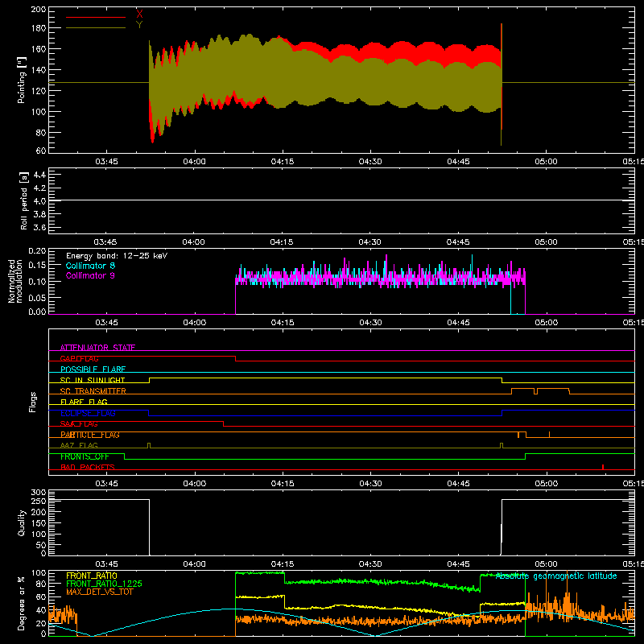Click the red X legend line sample
This screenshot has height=644, width=644.
pos(96,17)
